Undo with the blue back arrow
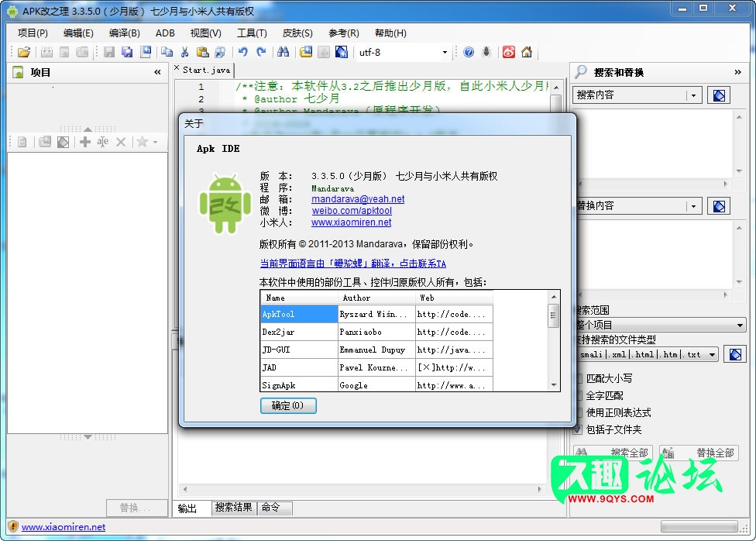The image size is (756, 541). coord(243,52)
